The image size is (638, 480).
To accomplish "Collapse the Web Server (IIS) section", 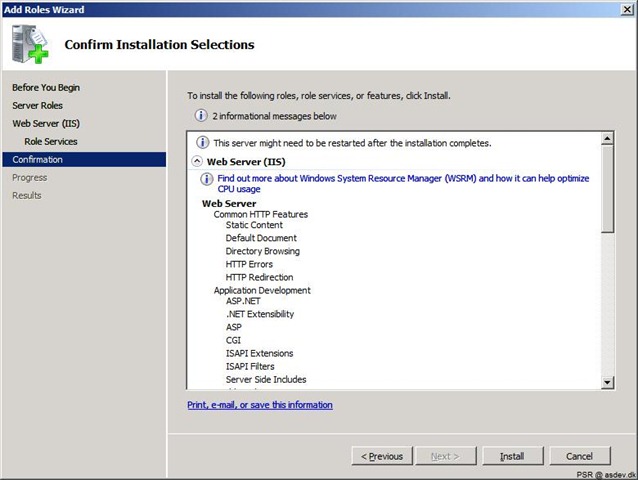I will point(197,161).
